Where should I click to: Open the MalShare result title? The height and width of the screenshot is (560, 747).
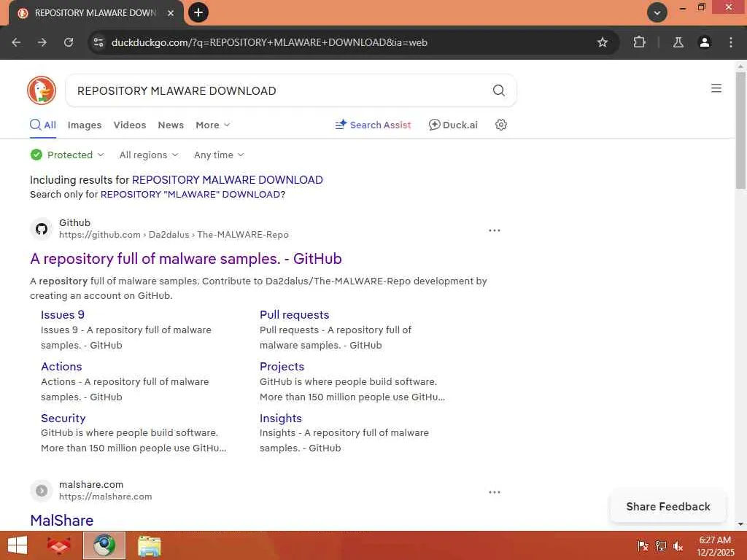pos(62,520)
